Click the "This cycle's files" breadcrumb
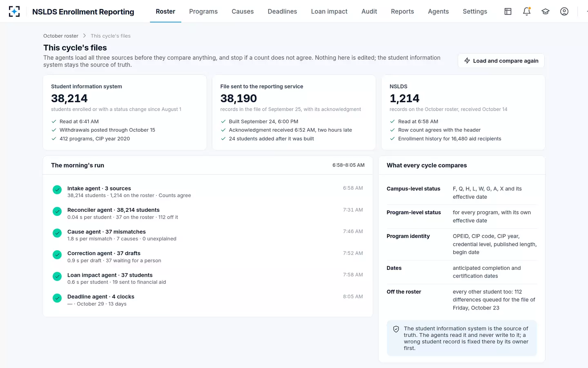 click(111, 36)
